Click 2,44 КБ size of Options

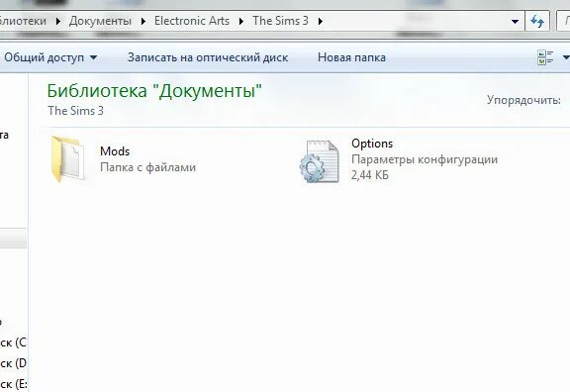coord(370,175)
